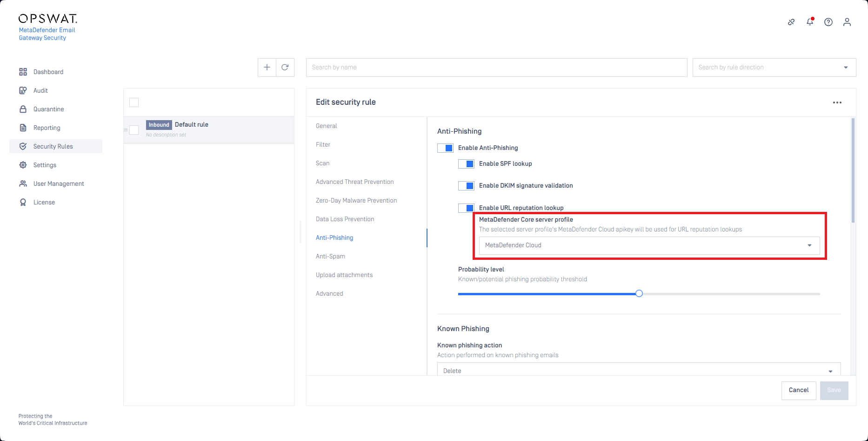Open notifications bell
The image size is (868, 441).
click(810, 22)
